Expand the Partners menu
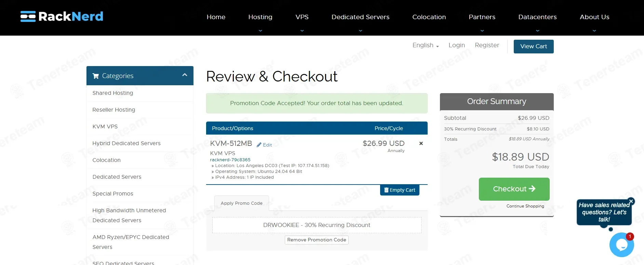The image size is (644, 265). click(x=482, y=17)
